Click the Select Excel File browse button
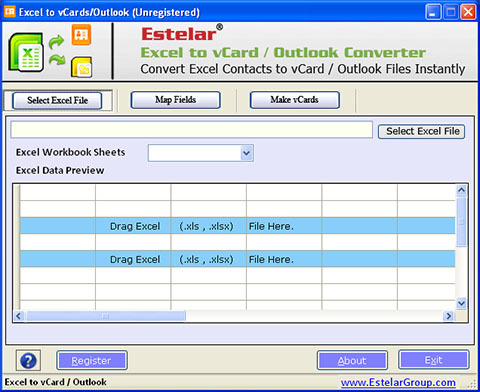Image resolution: width=480 pixels, height=392 pixels. tap(422, 131)
